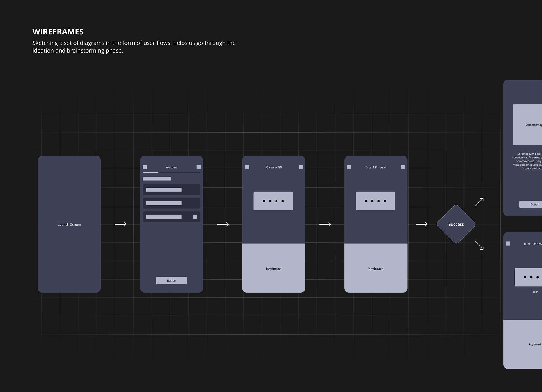Click Success Image placeholder
Viewport: 542px width, 392px height.
coord(528,125)
